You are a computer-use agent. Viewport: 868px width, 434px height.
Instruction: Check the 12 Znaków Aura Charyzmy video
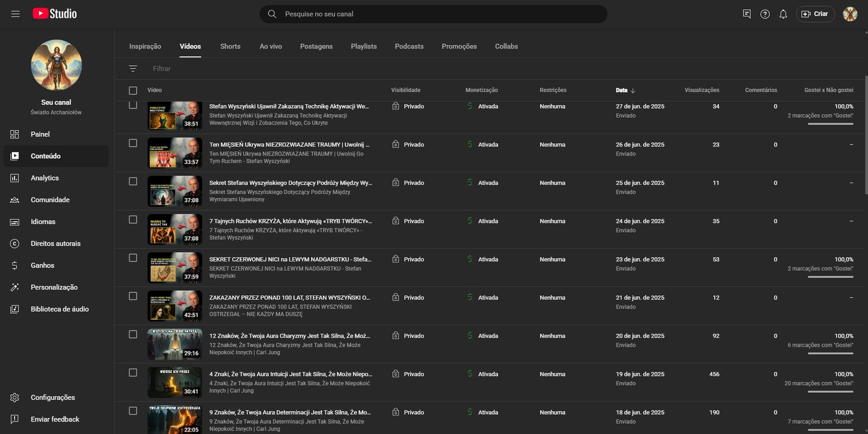click(x=133, y=334)
